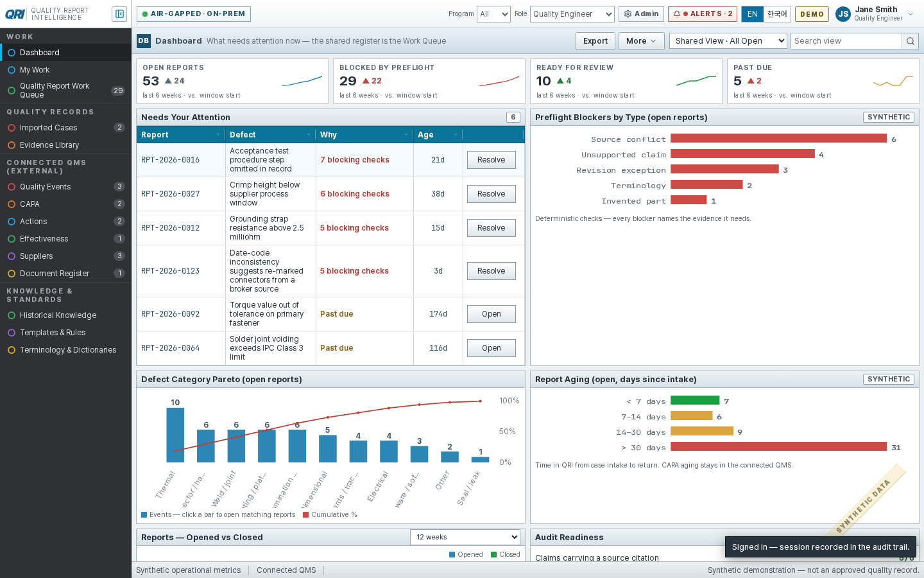Click the circle icon beside Terminology & Dictionaries
Screen dimensions: 924x578
[12, 350]
